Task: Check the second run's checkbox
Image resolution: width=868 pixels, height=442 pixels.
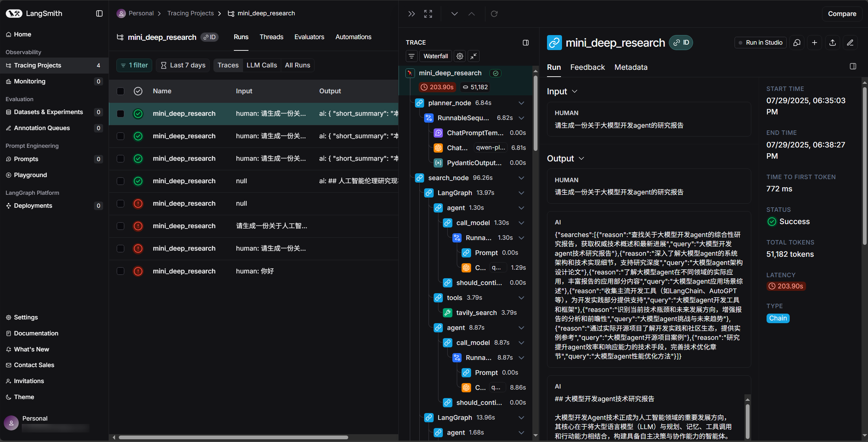Action: click(x=120, y=136)
